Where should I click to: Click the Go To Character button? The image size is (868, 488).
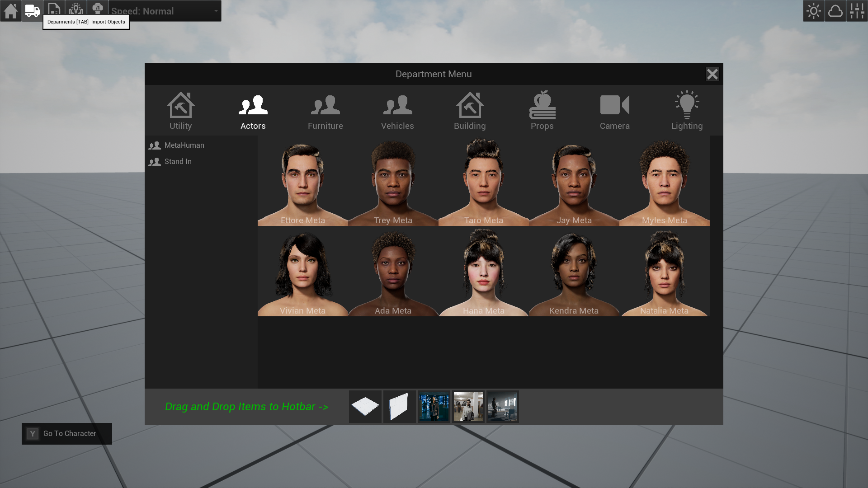tap(67, 434)
